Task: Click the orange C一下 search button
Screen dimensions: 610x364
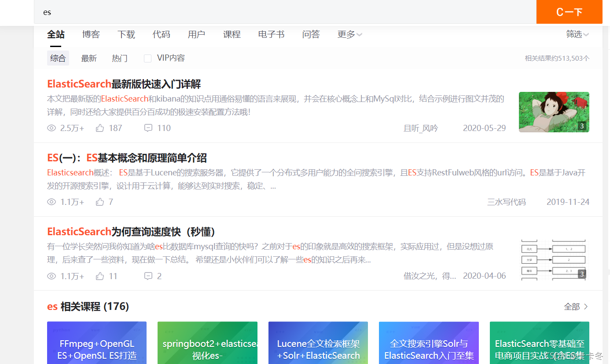Action: (569, 12)
